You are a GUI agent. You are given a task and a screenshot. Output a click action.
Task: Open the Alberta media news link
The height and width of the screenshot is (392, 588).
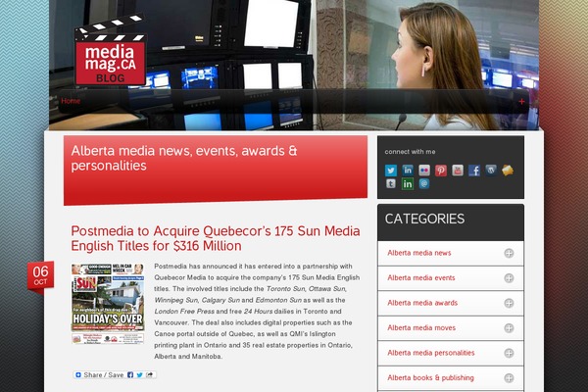click(x=419, y=253)
